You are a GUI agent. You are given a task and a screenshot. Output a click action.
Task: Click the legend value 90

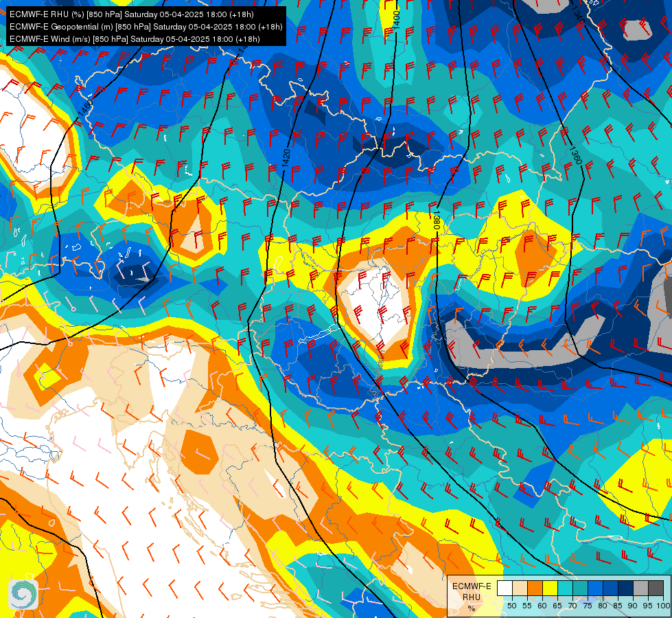(633, 606)
